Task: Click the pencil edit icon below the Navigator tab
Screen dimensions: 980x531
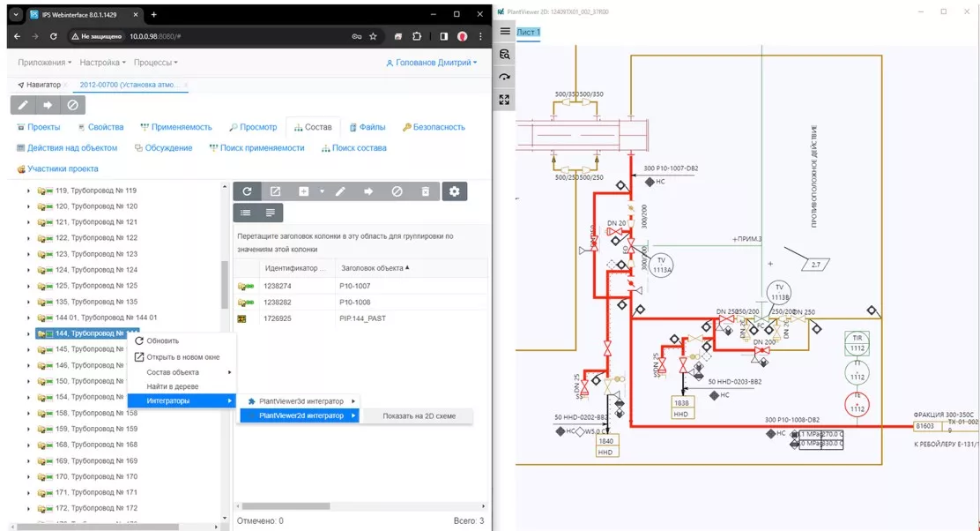Action: [24, 105]
